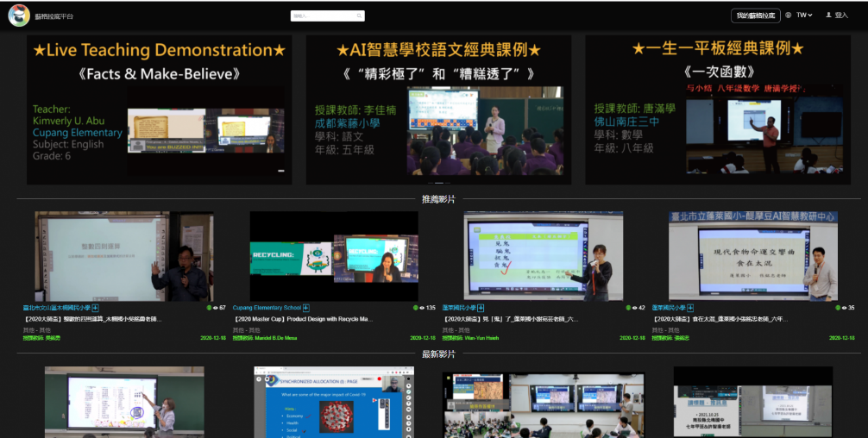Click the eye icon beside view count 67
Image resolution: width=868 pixels, height=438 pixels.
[215, 308]
